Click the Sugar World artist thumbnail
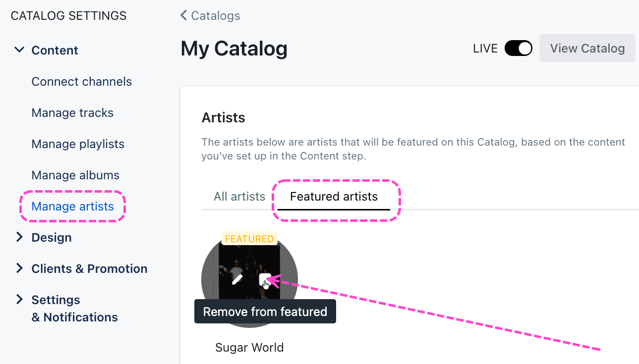The width and height of the screenshot is (639, 364). pos(249,262)
